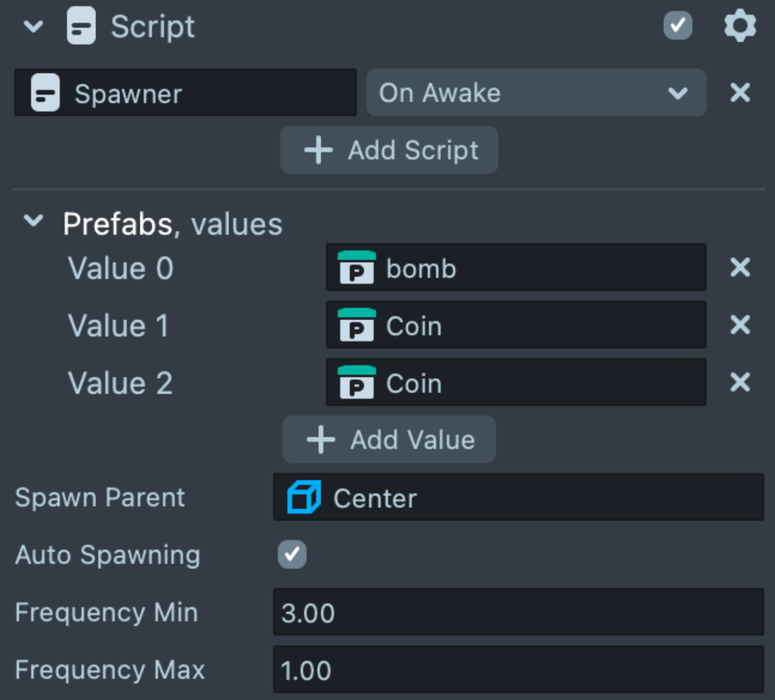The image size is (775, 700).
Task: Remove Value 2 Coin entry
Action: 740,382
